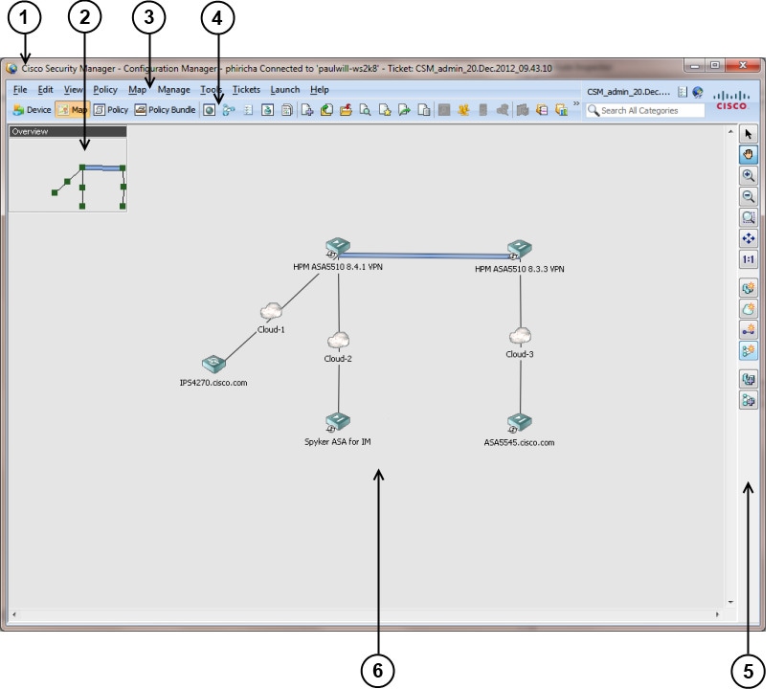Click the Search All Categories field

pyautogui.click(x=645, y=110)
